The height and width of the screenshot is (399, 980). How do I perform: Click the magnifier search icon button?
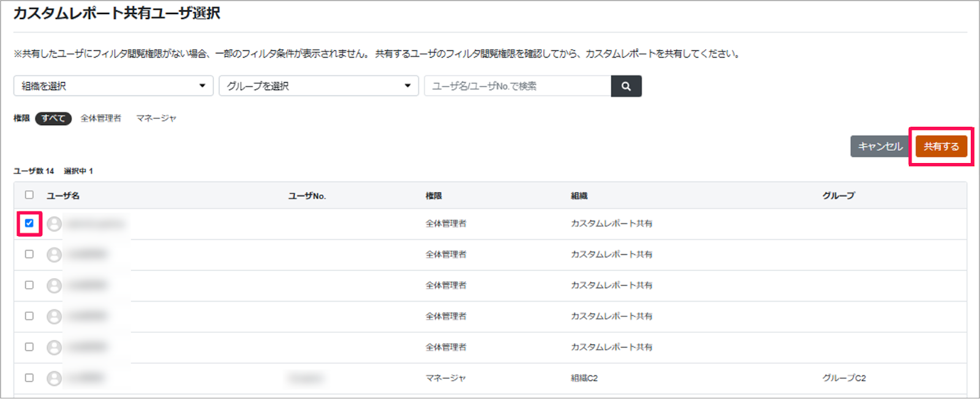point(626,86)
